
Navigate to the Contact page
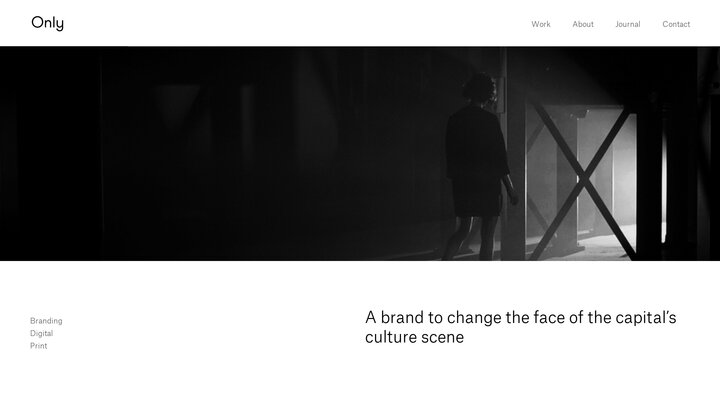[x=676, y=24]
